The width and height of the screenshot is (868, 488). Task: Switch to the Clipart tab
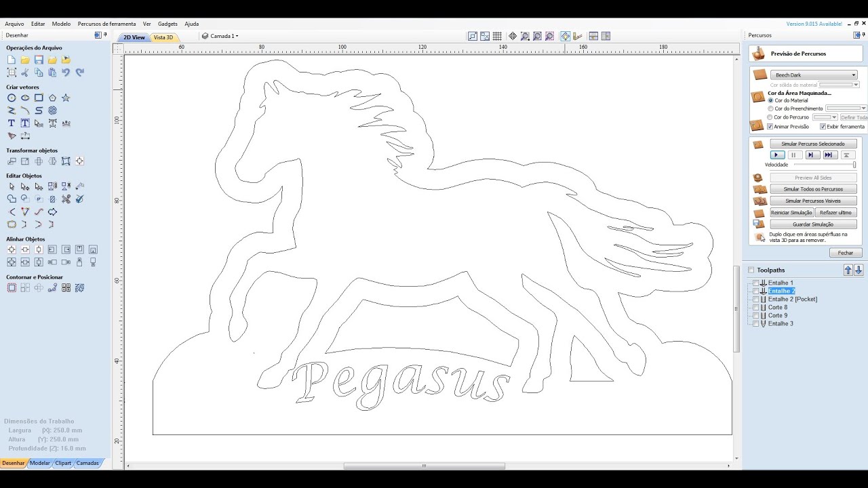[63, 463]
